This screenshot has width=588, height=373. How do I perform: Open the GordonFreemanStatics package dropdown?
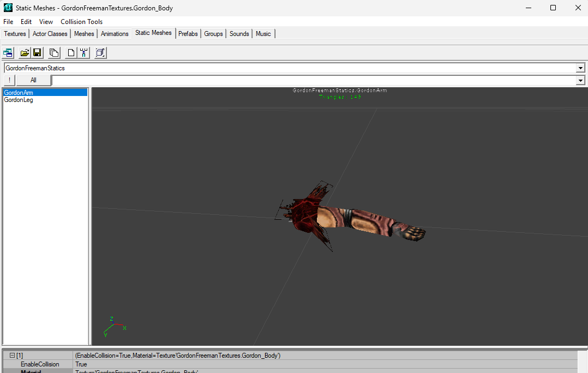point(580,68)
